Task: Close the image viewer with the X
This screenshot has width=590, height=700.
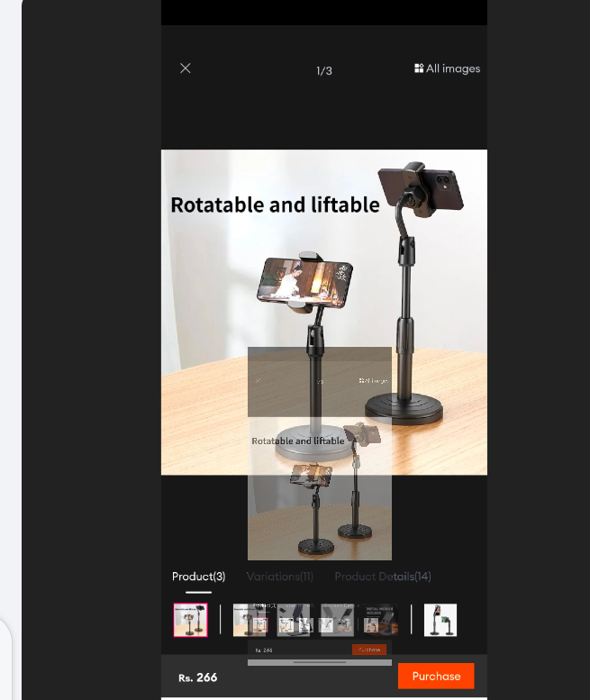Action: tap(186, 68)
